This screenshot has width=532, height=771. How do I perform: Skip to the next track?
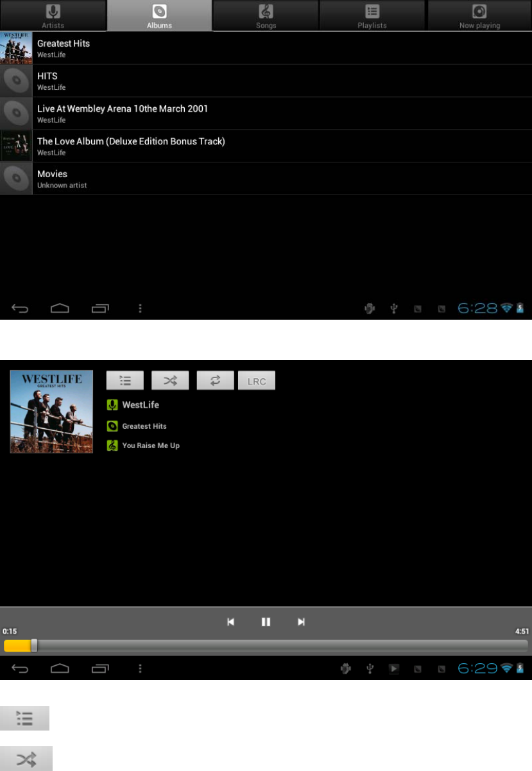[301, 621]
